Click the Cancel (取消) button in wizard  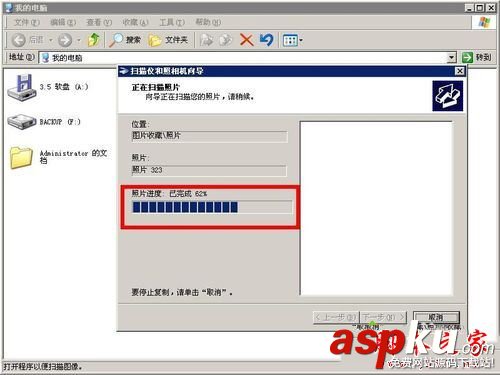pyautogui.click(x=436, y=317)
